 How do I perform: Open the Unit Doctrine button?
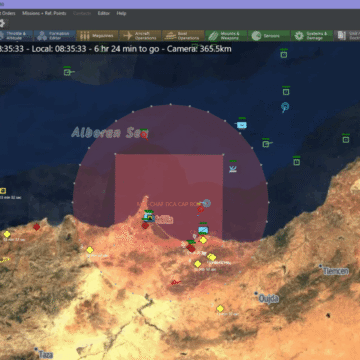coord(347,36)
